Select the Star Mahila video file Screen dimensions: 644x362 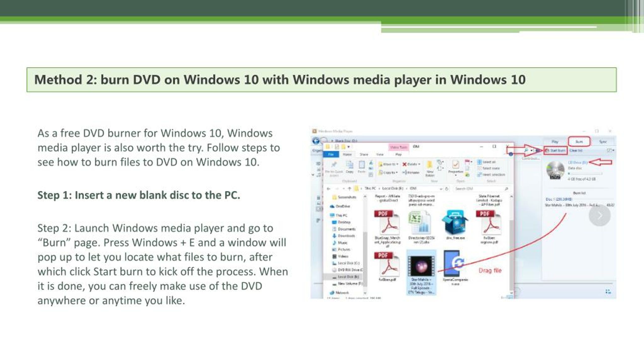pos(421,273)
